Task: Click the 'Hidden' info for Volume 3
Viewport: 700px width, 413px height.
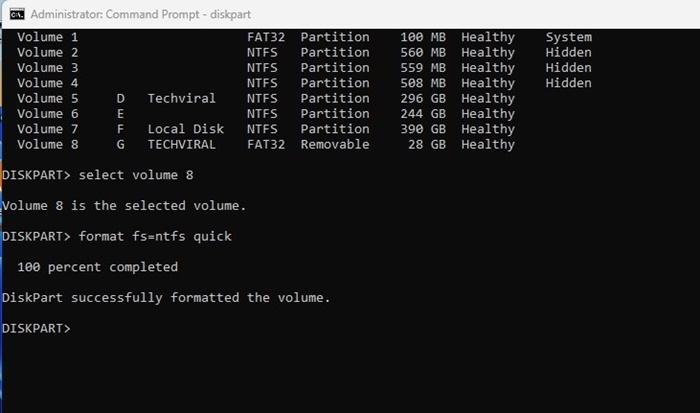Action: click(x=568, y=68)
